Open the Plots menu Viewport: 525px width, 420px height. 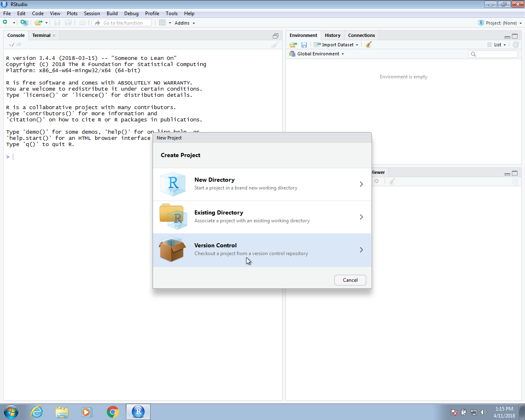click(x=72, y=14)
